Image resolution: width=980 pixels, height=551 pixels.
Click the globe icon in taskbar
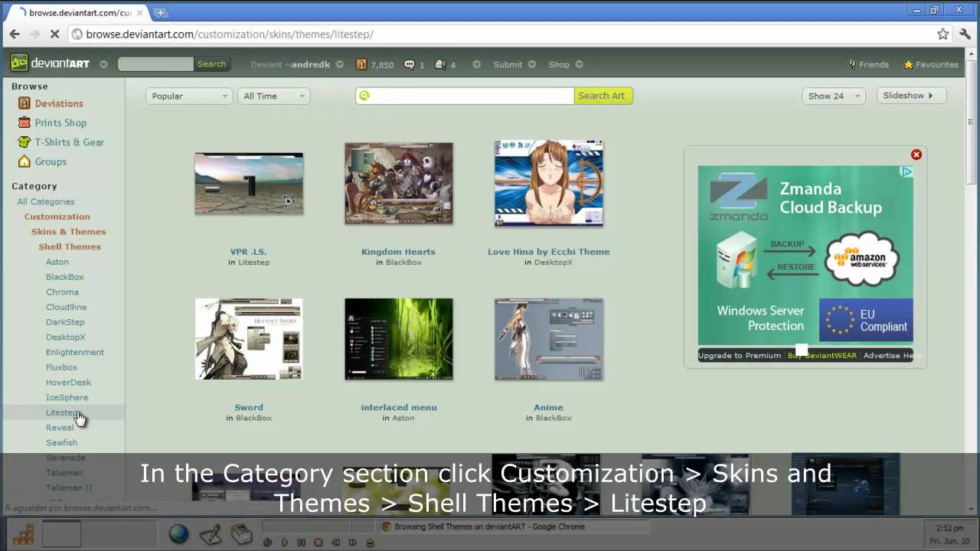point(178,533)
